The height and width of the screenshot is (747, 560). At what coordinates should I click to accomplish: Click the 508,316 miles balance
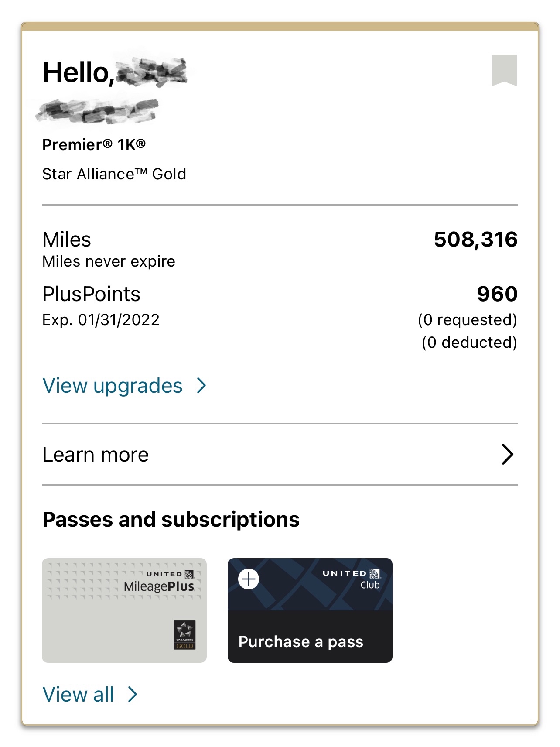475,240
